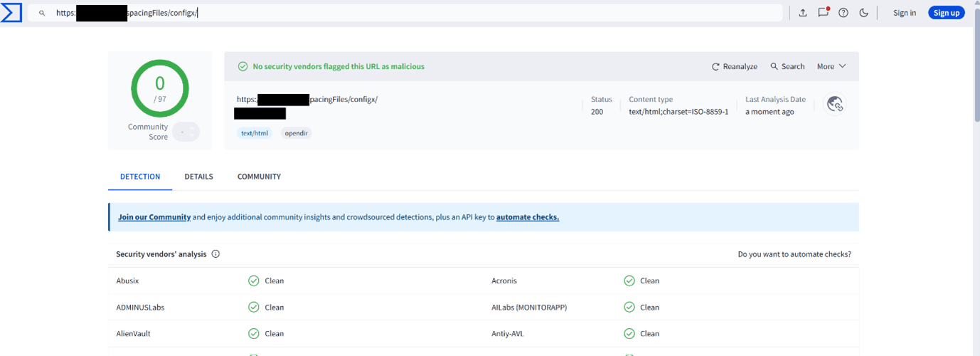The image size is (980, 356).
Task: Click the text/html tag
Action: [255, 133]
